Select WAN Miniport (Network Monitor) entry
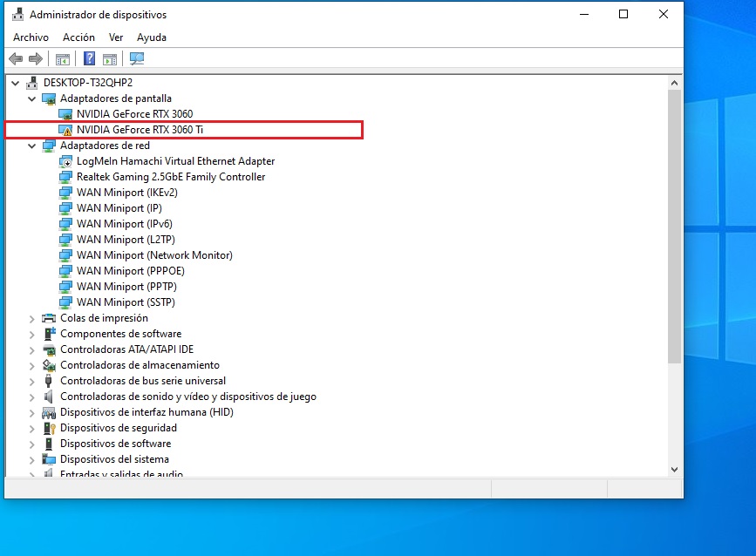The image size is (756, 556). pyautogui.click(x=154, y=255)
